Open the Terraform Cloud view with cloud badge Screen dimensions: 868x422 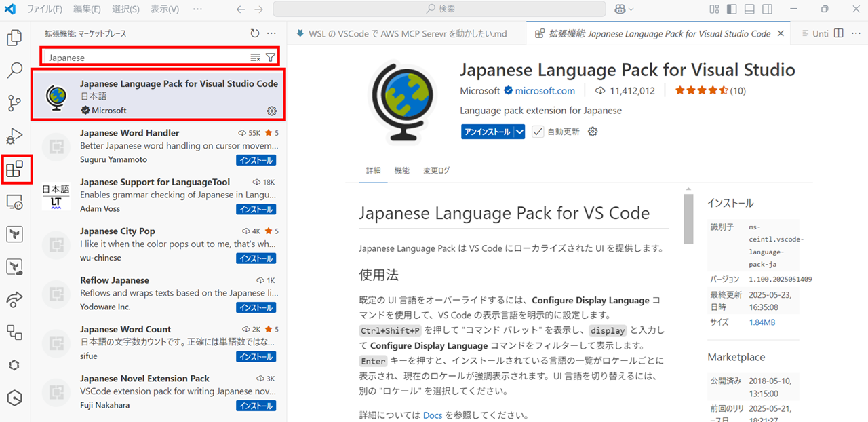pos(14,267)
